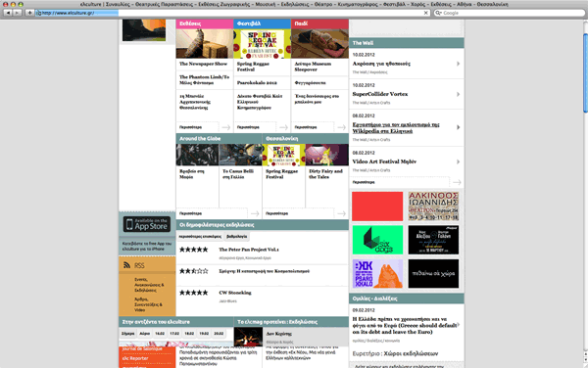Click the Google search field
588x368 pixels.
point(510,13)
